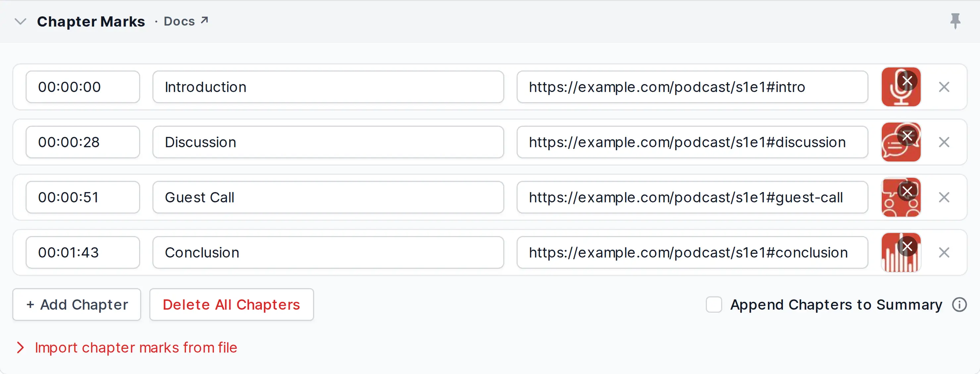980x374 pixels.
Task: Delete the Introduction chapter row
Action: pyautogui.click(x=944, y=87)
